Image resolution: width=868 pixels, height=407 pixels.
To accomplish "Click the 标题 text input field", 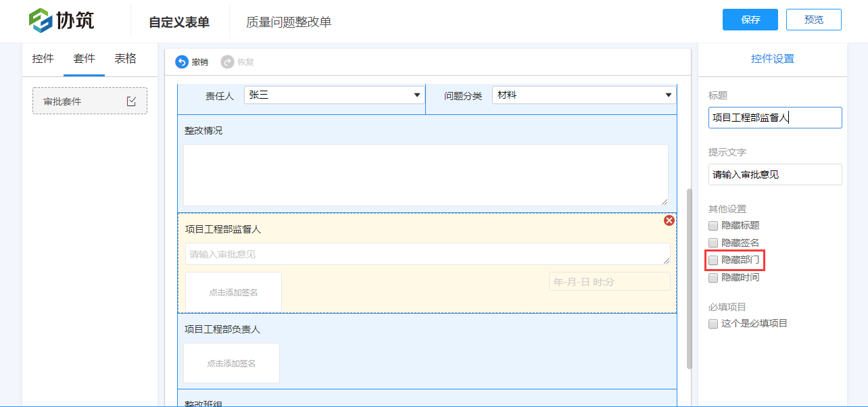I will click(x=775, y=118).
